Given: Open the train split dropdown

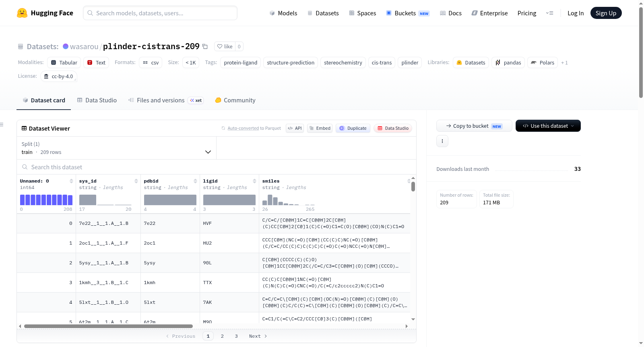Looking at the screenshot, I should coord(116,148).
